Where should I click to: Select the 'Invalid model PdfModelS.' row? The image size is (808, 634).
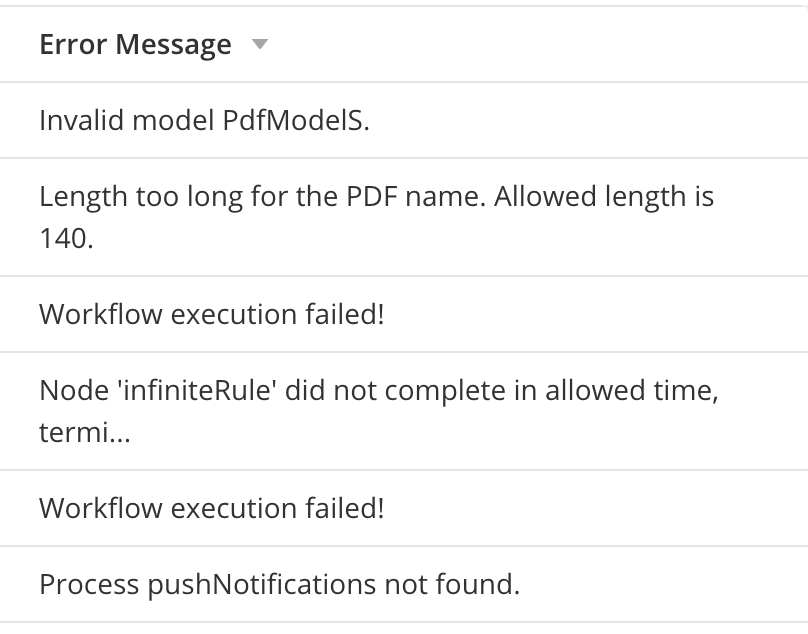click(x=404, y=120)
